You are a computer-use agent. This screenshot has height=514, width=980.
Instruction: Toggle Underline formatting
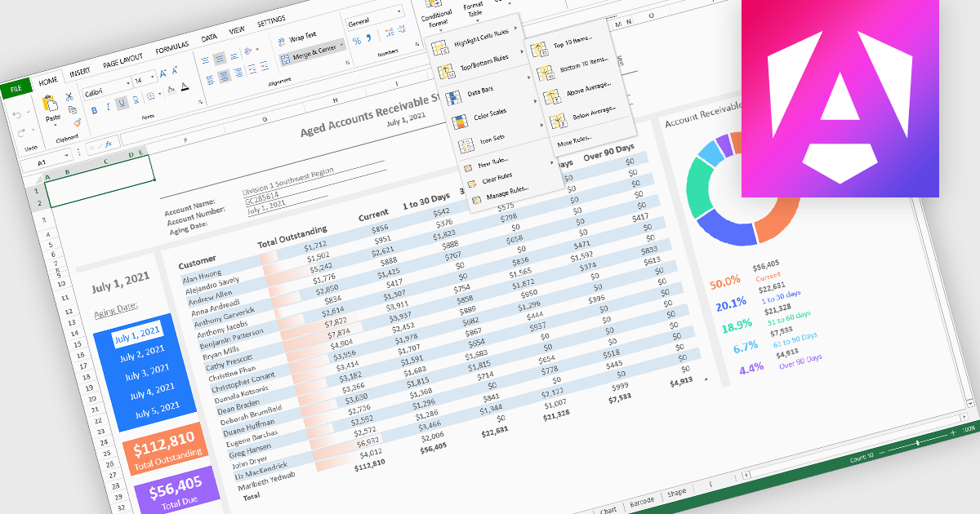(x=122, y=103)
